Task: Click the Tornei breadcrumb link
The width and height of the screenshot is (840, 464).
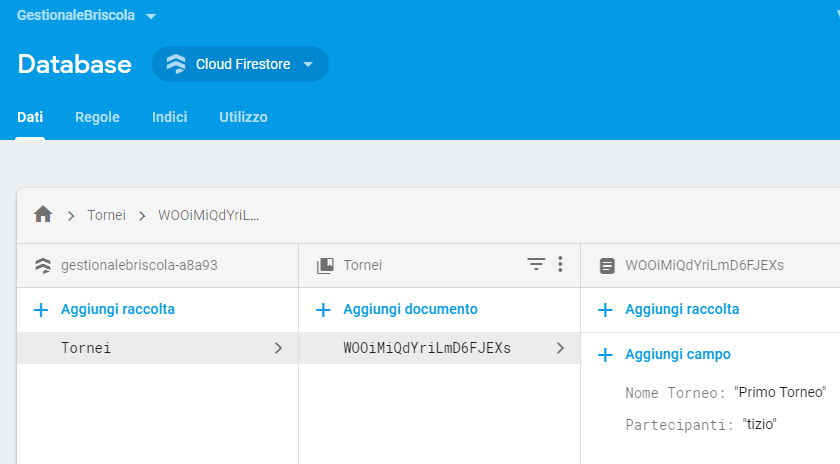Action: click(105, 215)
